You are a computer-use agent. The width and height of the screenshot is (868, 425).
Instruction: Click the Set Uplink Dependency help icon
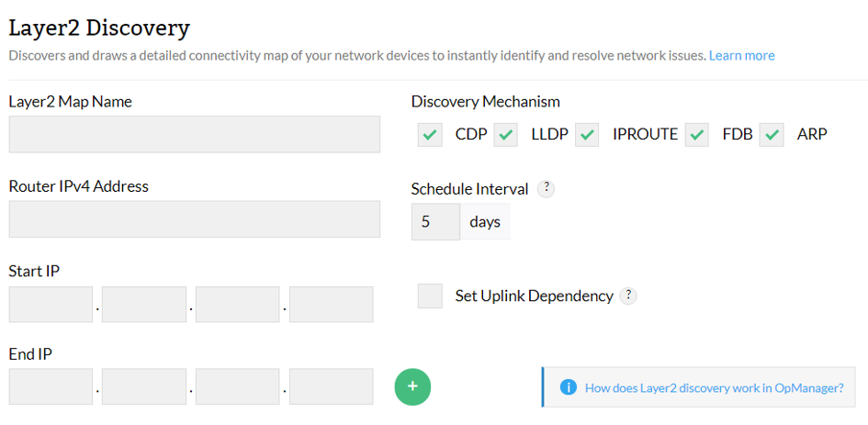[628, 296]
